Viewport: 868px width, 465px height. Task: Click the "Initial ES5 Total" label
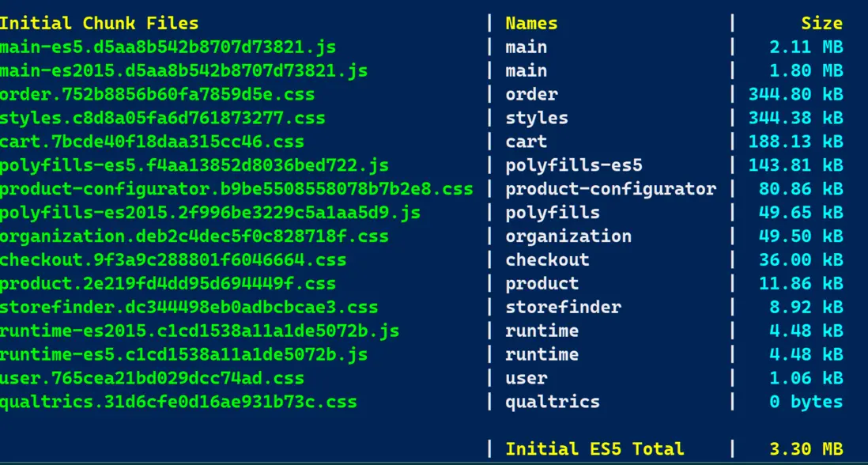pyautogui.click(x=594, y=449)
